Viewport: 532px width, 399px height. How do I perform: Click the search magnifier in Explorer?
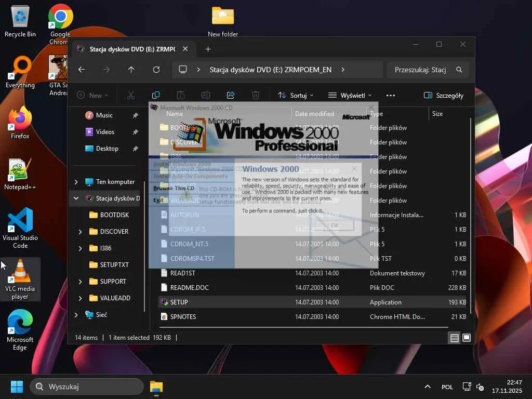(459, 70)
